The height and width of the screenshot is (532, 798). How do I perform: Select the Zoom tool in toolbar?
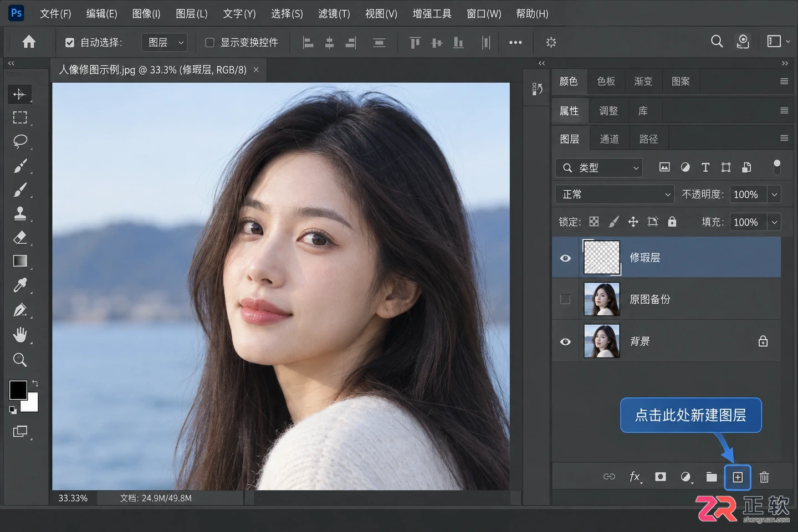[x=20, y=360]
